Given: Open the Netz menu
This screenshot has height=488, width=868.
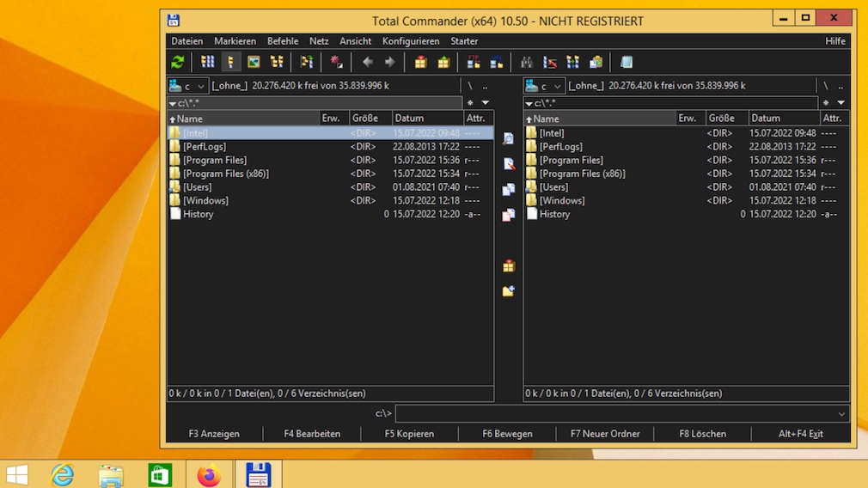Looking at the screenshot, I should pos(319,41).
